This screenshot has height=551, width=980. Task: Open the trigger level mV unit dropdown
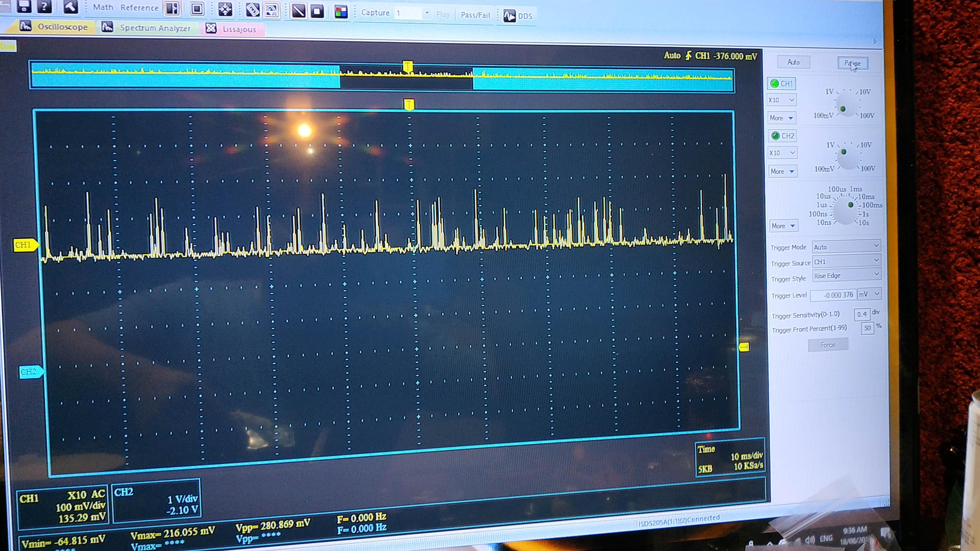pyautogui.click(x=869, y=294)
